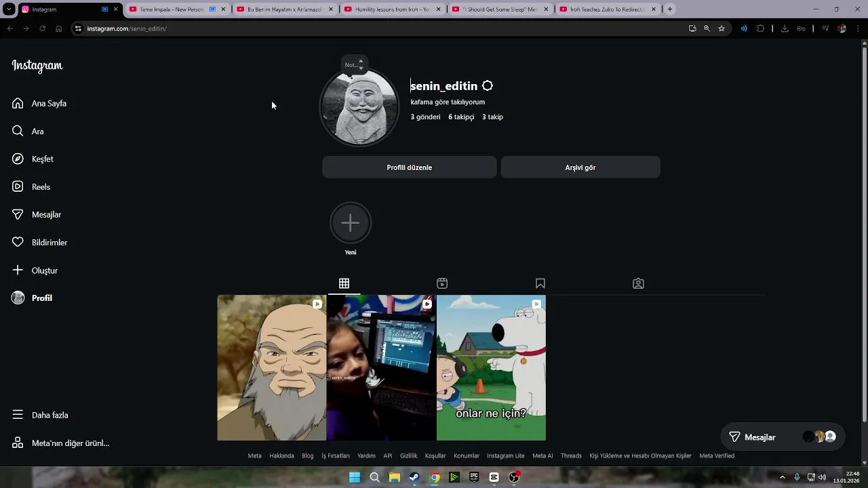The height and width of the screenshot is (488, 868).
Task: Click Profili düzenle button
Action: click(410, 167)
